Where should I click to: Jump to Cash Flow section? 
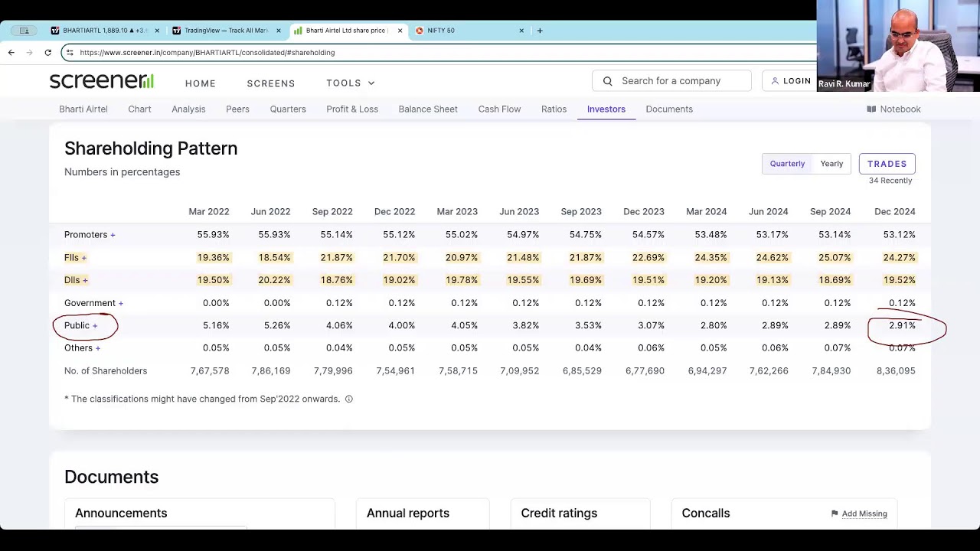[499, 109]
